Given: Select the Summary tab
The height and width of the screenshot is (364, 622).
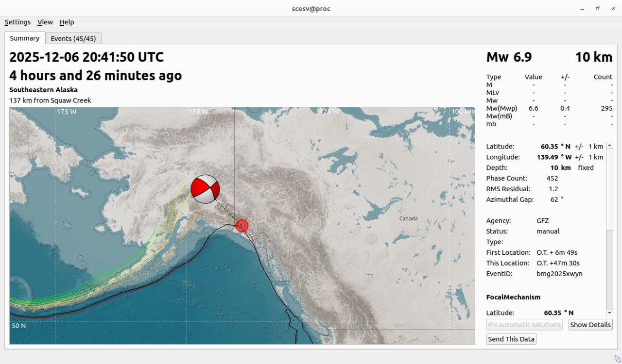Looking at the screenshot, I should (24, 38).
